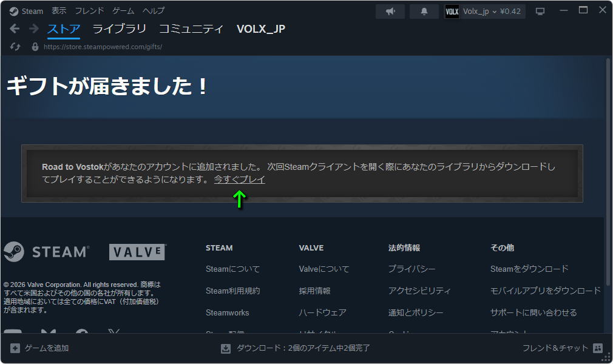613x364 pixels.
Task: Click the back navigation arrow
Action: tap(15, 29)
